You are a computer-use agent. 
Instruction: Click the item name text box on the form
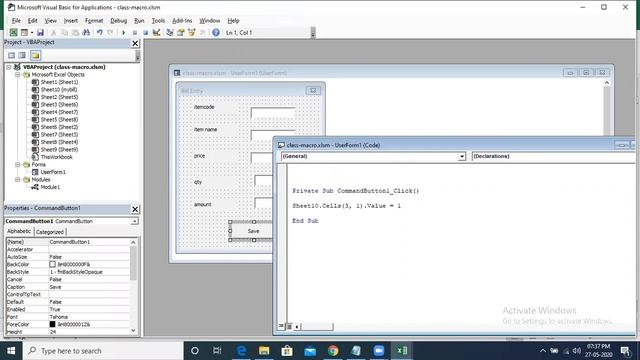click(273, 136)
